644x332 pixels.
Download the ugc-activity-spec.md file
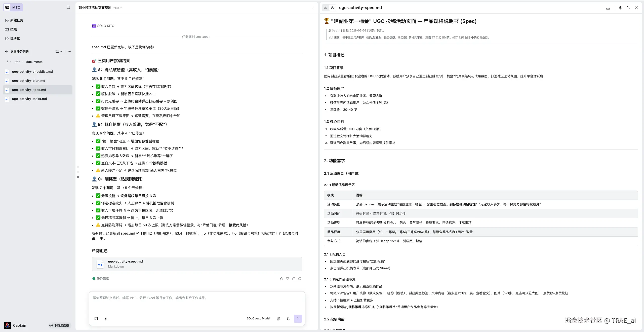[608, 8]
